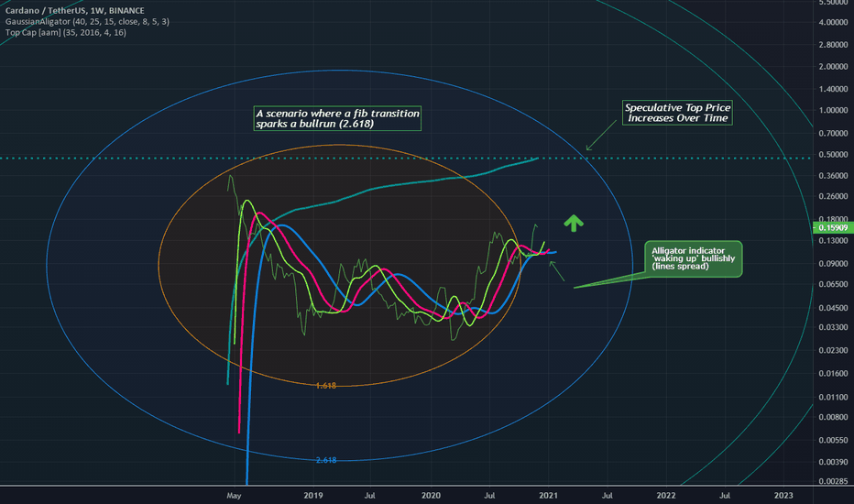The height and width of the screenshot is (504, 854).
Task: Click 0.00800 on the price axis
Action: click(x=833, y=417)
